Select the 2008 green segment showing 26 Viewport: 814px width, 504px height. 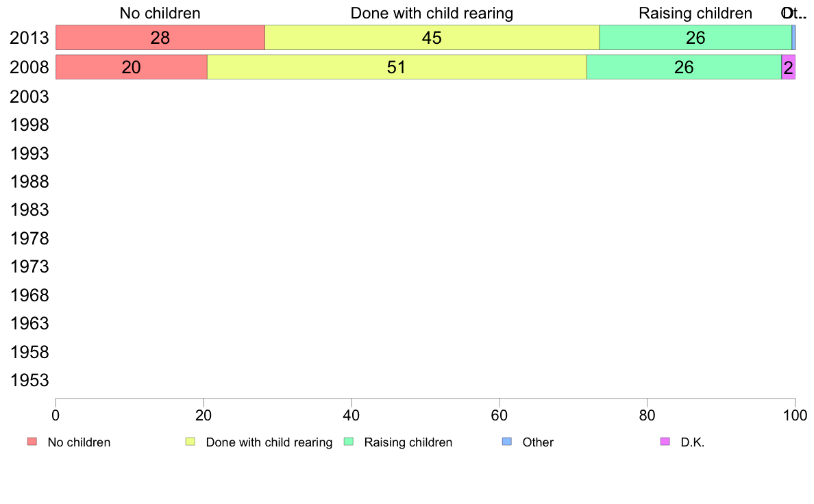point(684,67)
